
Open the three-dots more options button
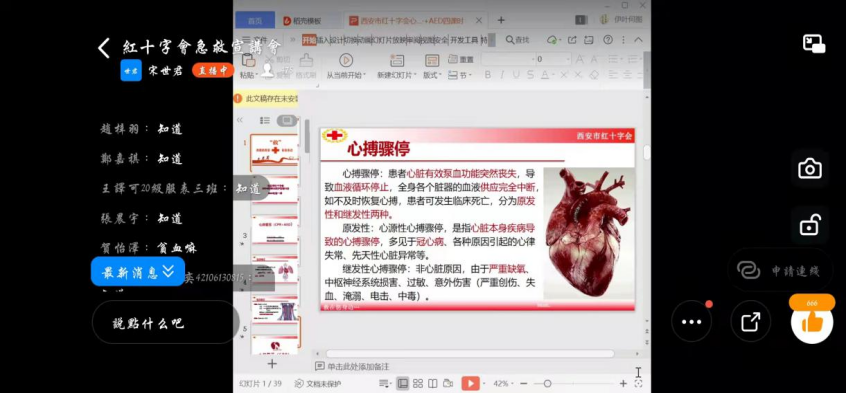(x=691, y=322)
